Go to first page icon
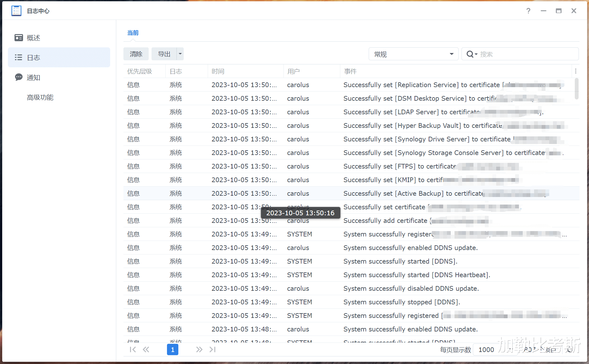Screen dimensions: 589x364 tap(133, 349)
